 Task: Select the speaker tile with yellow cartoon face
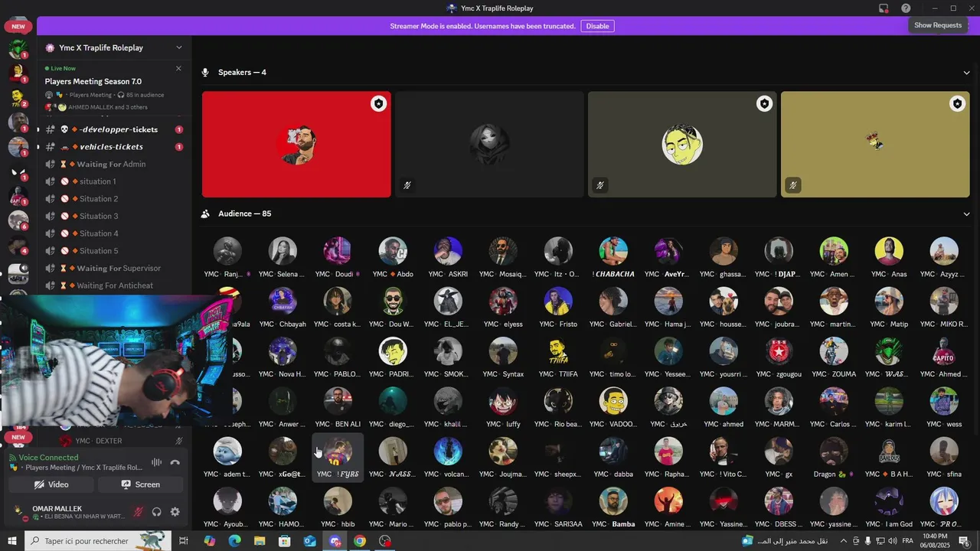pos(682,145)
